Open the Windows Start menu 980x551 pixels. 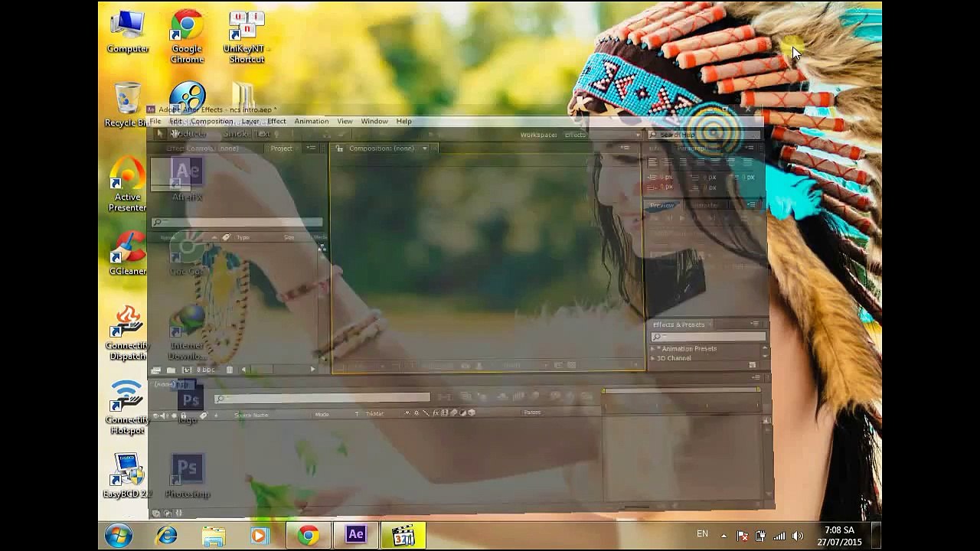[x=119, y=535]
